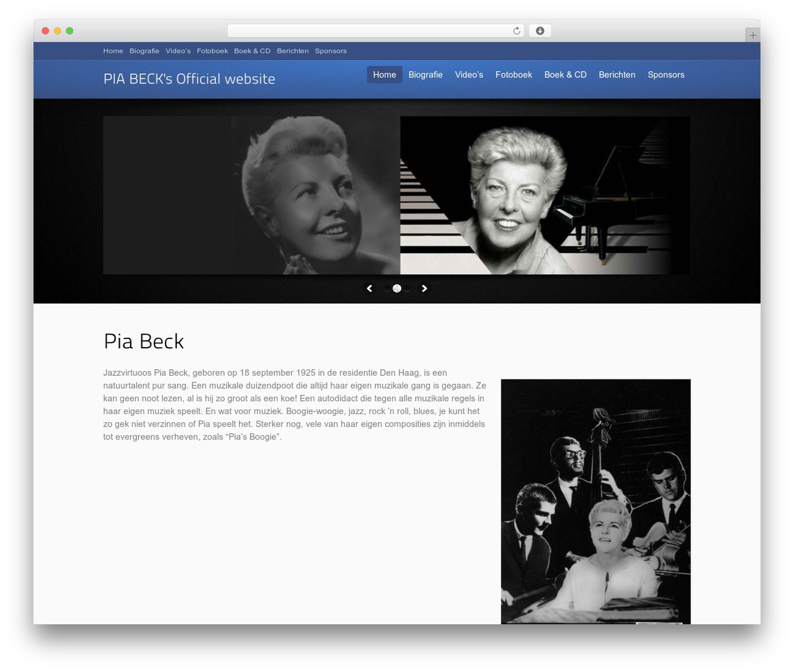The height and width of the screenshot is (672, 794).
Task: Select the first slideshow dot
Action: pyautogui.click(x=387, y=288)
